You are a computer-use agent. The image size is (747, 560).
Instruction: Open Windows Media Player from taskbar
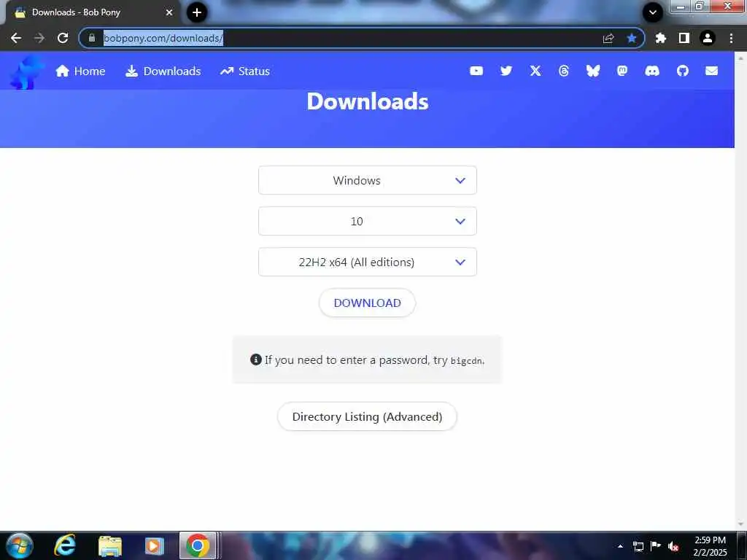tap(154, 545)
